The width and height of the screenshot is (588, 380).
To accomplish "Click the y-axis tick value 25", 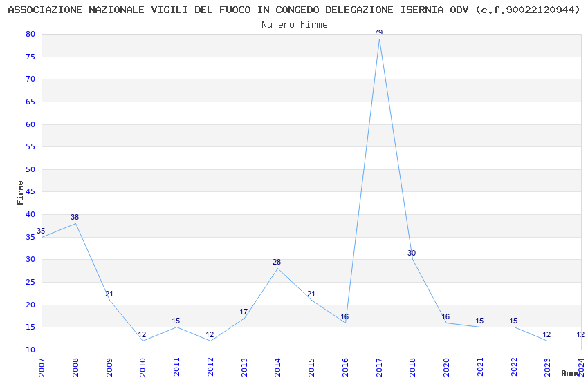I will click(30, 283).
